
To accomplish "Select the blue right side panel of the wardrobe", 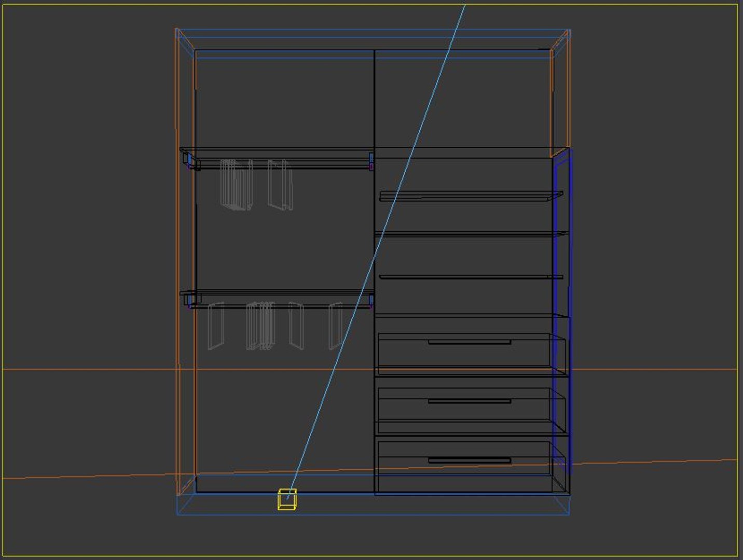I will [x=562, y=311].
